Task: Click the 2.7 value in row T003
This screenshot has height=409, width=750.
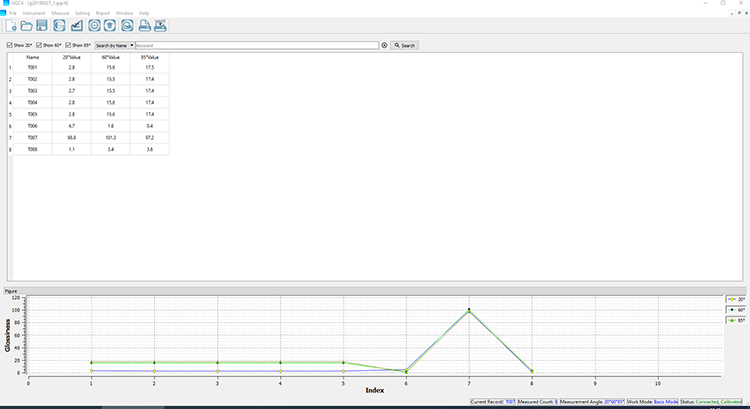Action: pyautogui.click(x=71, y=91)
